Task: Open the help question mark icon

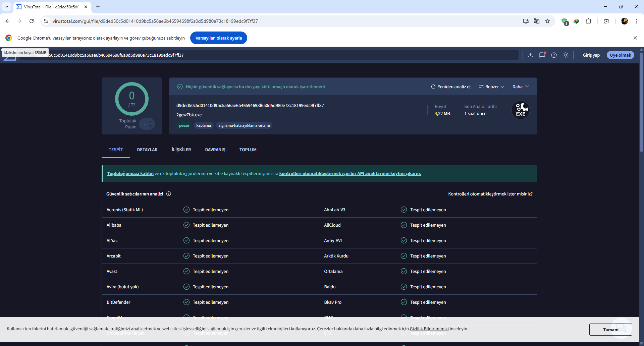Action: click(554, 55)
